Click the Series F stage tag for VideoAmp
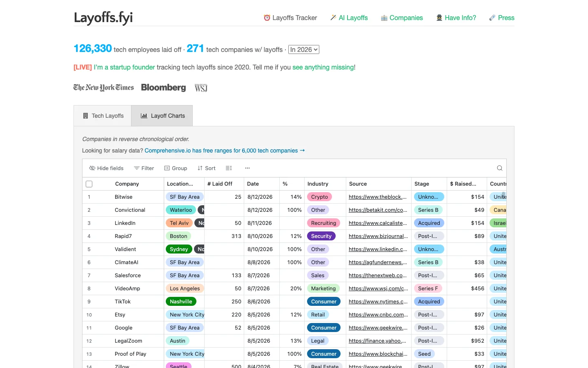The height and width of the screenshot is (368, 588). [x=428, y=288]
